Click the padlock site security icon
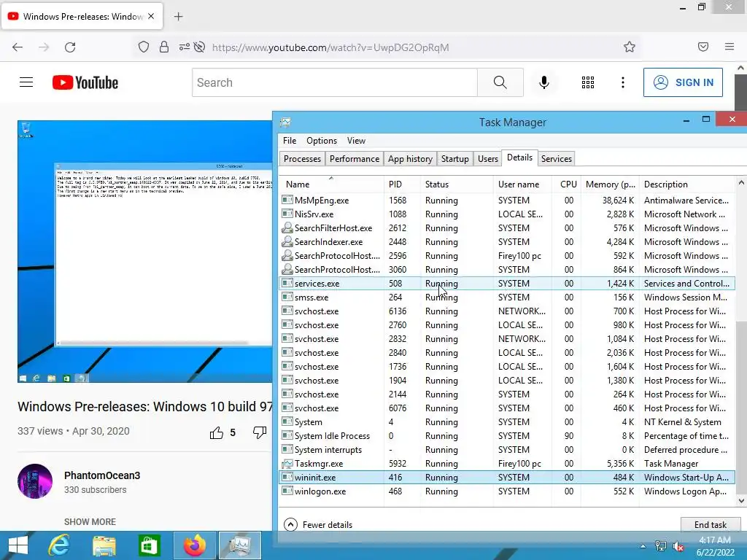747x560 pixels. click(164, 47)
